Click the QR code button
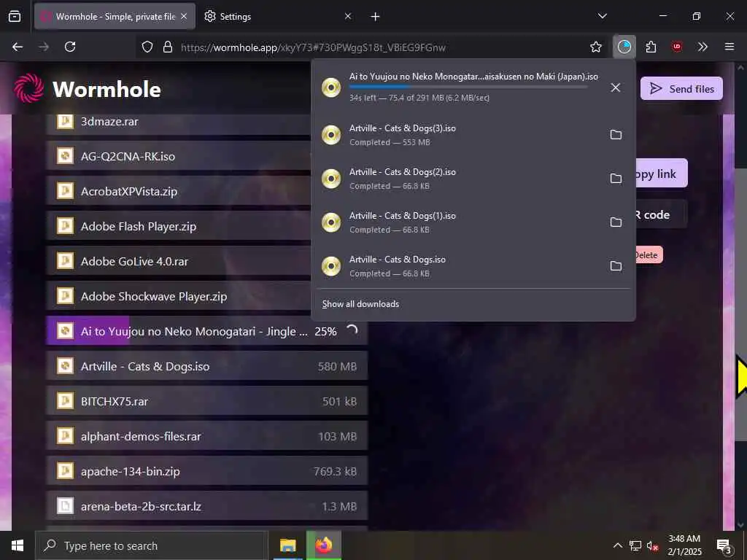Image resolution: width=747 pixels, height=560 pixels. [x=662, y=215]
